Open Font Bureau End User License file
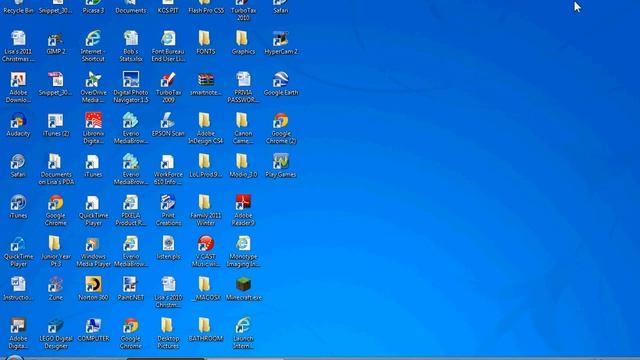This screenshot has height=360, width=640. pos(168,46)
